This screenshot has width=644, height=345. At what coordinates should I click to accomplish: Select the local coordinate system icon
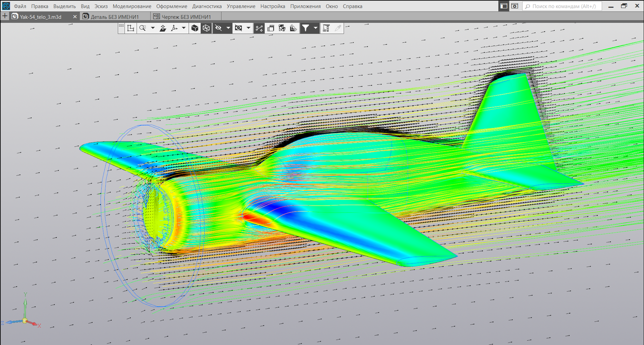click(x=130, y=28)
